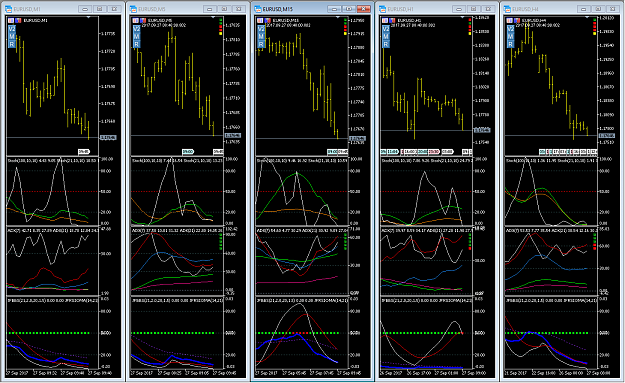625x383 pixels.
Task: Click the EURUSD,M15 title bar text
Action: tap(278, 9)
